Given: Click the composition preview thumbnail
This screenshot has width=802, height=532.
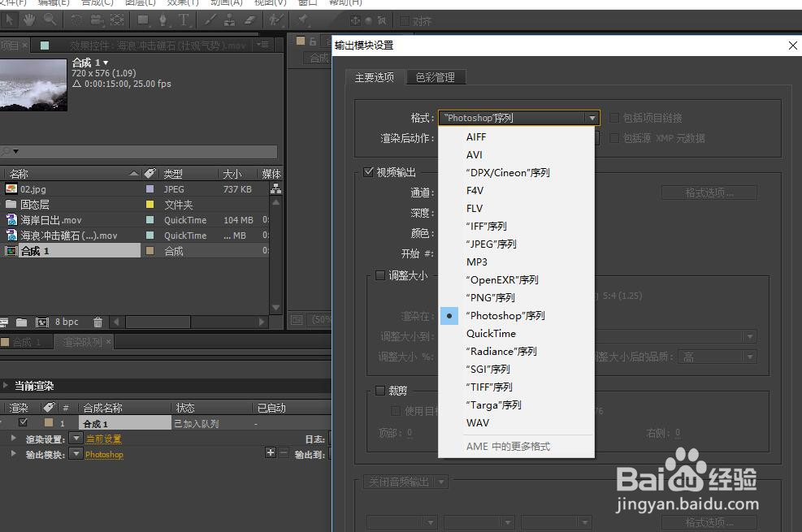Looking at the screenshot, I should (x=33, y=84).
